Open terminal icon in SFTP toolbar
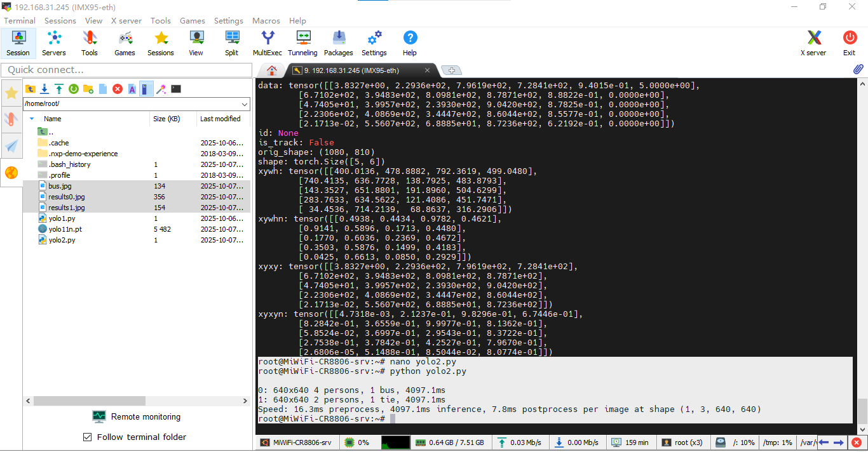 click(x=176, y=89)
